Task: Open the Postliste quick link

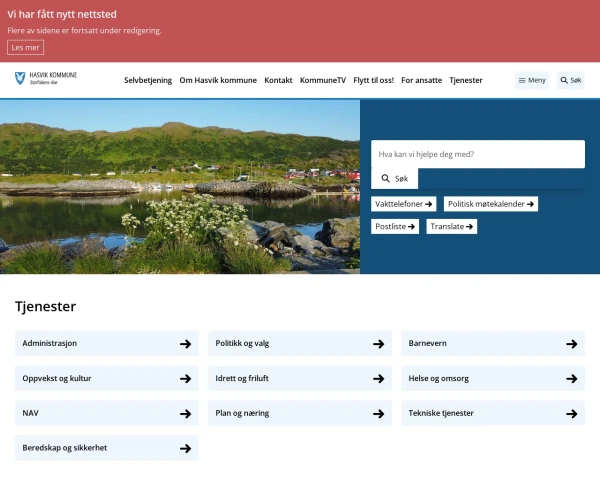Action: (x=396, y=227)
